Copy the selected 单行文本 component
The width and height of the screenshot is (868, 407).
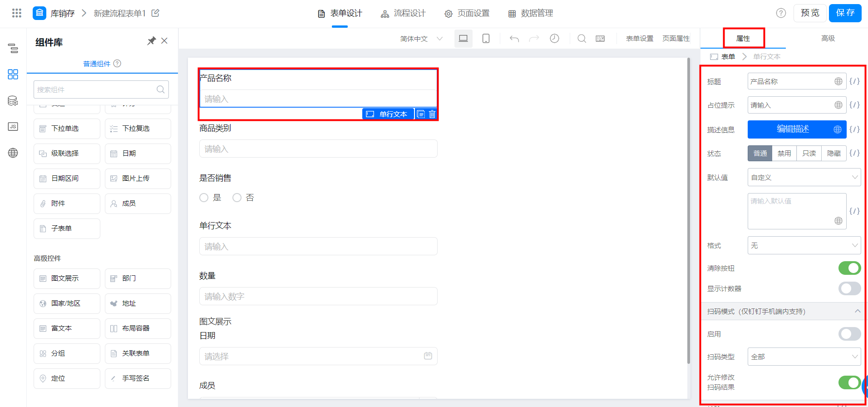421,114
